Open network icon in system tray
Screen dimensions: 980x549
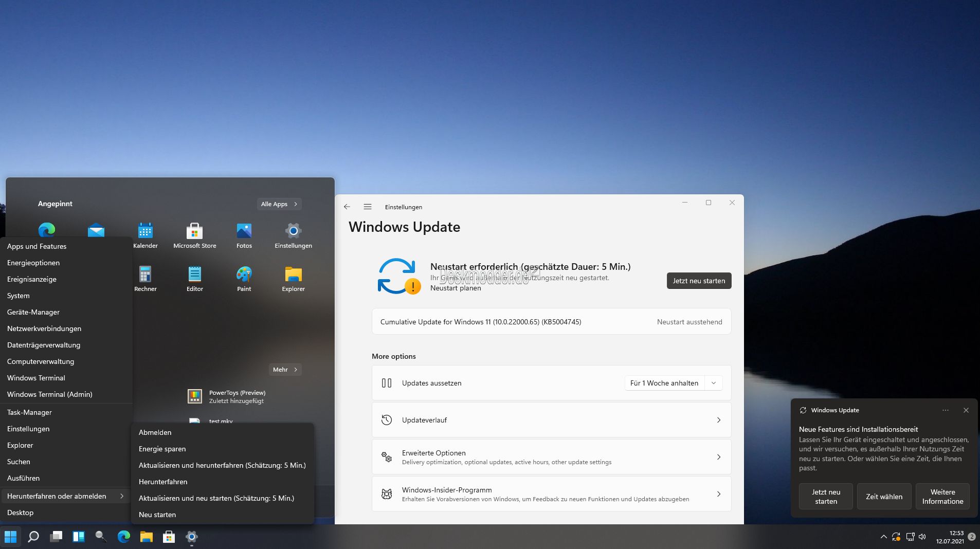(x=910, y=537)
